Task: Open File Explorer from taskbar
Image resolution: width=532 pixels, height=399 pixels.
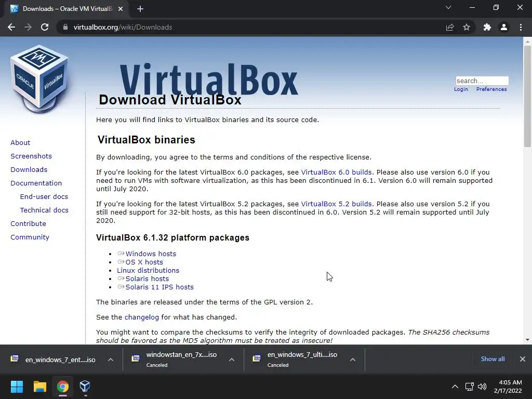Action: 39,387
